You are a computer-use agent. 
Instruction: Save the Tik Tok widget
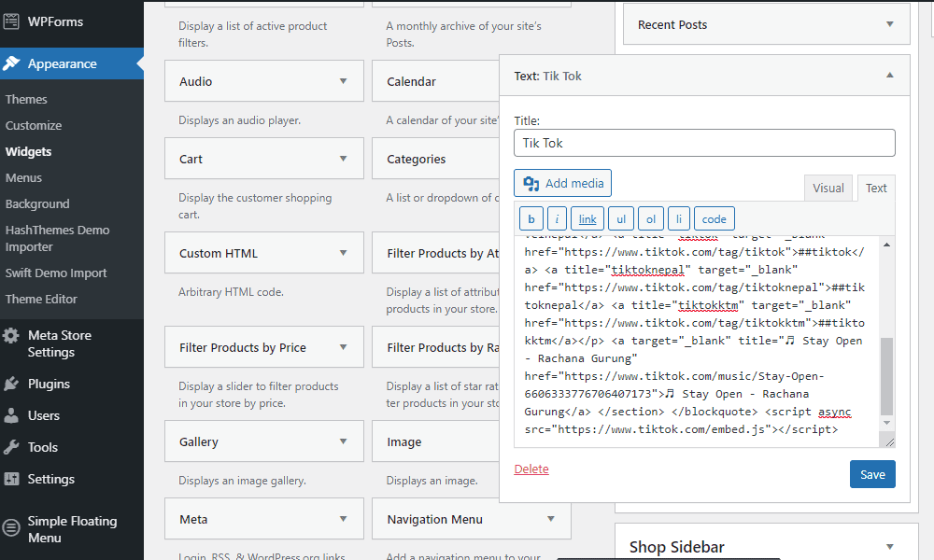tap(872, 474)
